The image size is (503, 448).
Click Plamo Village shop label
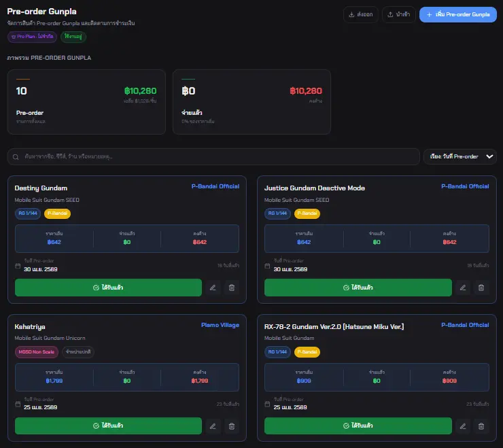pos(220,325)
